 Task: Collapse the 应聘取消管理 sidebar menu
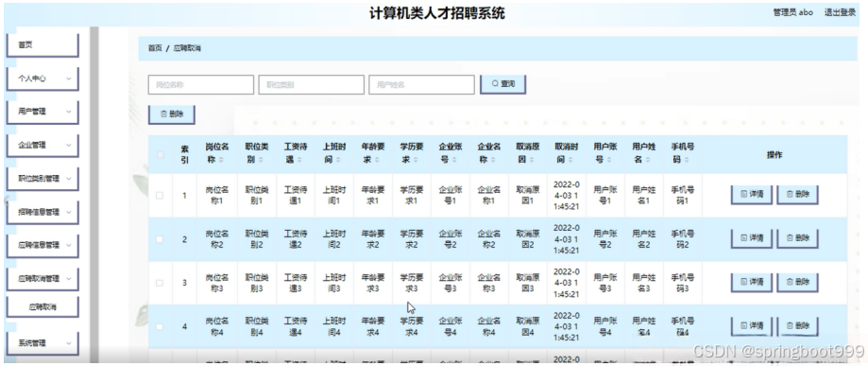coord(43,278)
